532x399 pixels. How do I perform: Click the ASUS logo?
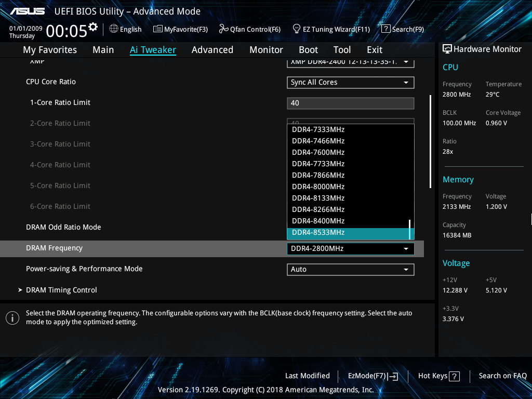[27, 11]
